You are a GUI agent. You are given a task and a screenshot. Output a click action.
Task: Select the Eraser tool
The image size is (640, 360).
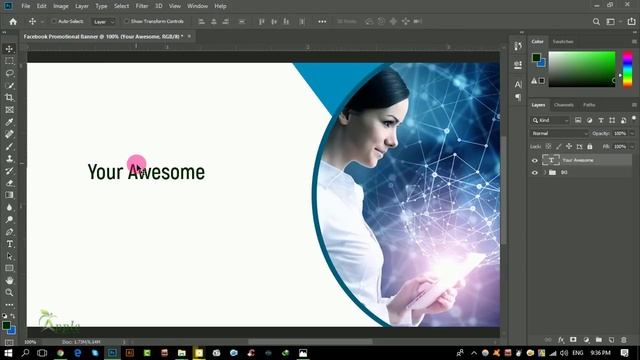[9, 183]
